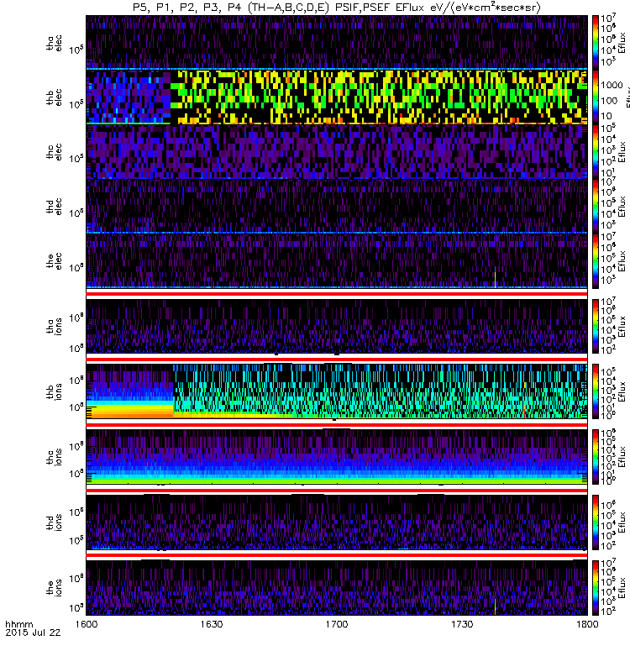The width and height of the screenshot is (630, 672).
Task: Click the thb ions color bar
Action: coord(596,391)
